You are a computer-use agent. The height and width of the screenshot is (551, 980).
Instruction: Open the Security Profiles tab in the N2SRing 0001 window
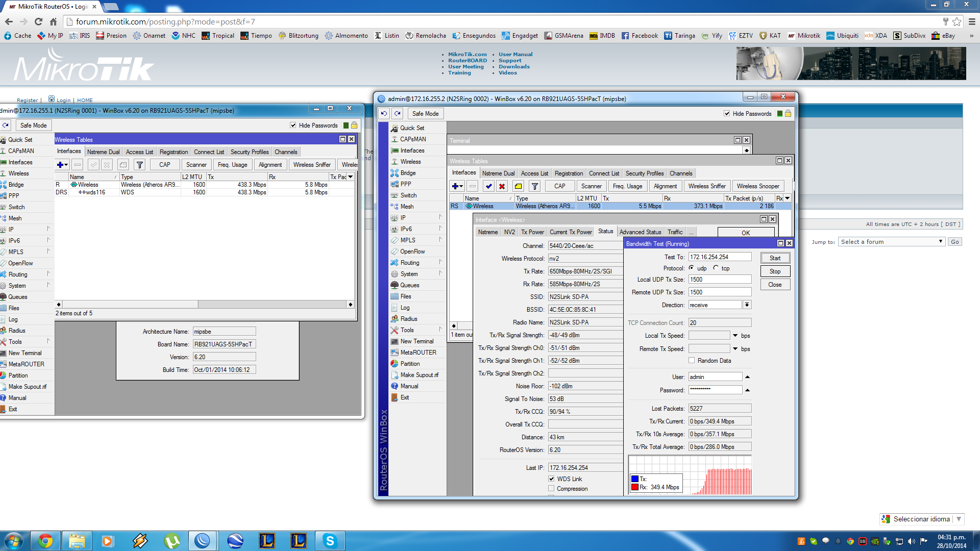pos(250,152)
